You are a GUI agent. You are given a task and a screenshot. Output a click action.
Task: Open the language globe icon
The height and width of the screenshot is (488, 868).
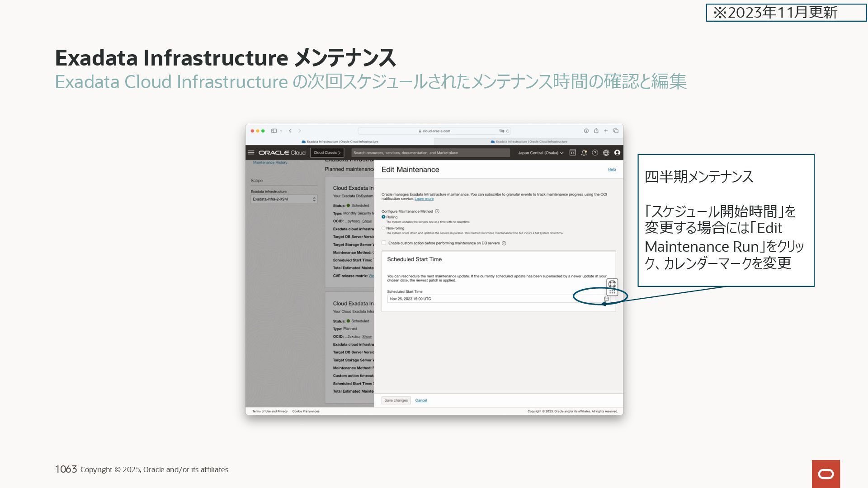[x=606, y=153]
